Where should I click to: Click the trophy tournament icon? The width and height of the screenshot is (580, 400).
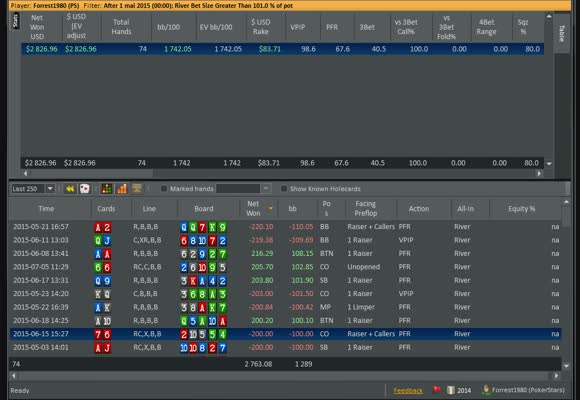pyautogui.click(x=136, y=188)
